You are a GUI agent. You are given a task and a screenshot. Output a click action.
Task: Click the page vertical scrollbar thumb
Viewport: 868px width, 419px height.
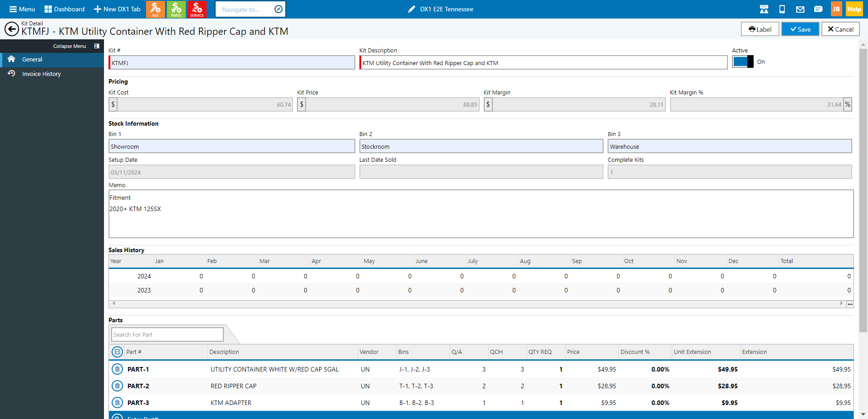pyautogui.click(x=863, y=190)
